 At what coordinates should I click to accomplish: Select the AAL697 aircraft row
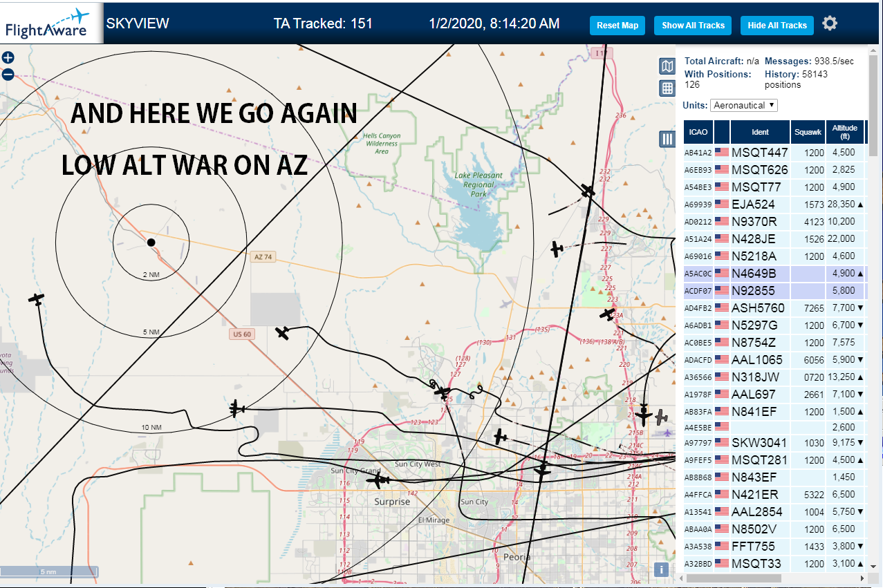click(x=774, y=395)
